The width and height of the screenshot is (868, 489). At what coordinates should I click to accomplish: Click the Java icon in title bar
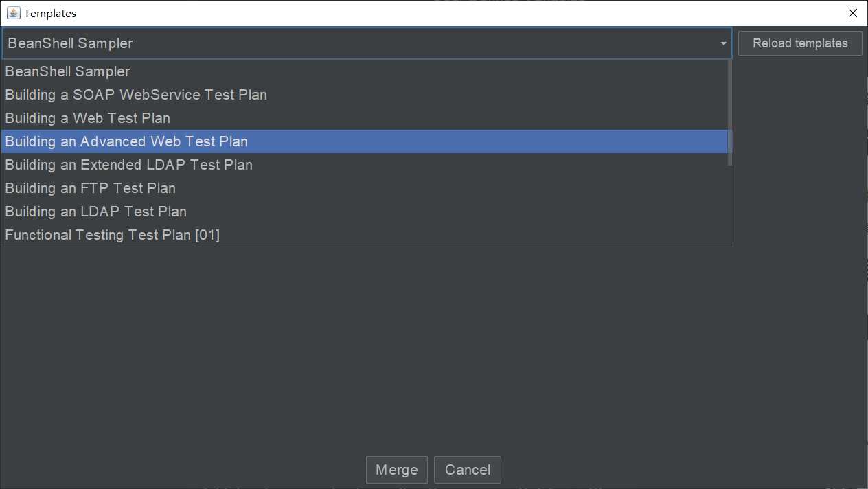point(13,13)
